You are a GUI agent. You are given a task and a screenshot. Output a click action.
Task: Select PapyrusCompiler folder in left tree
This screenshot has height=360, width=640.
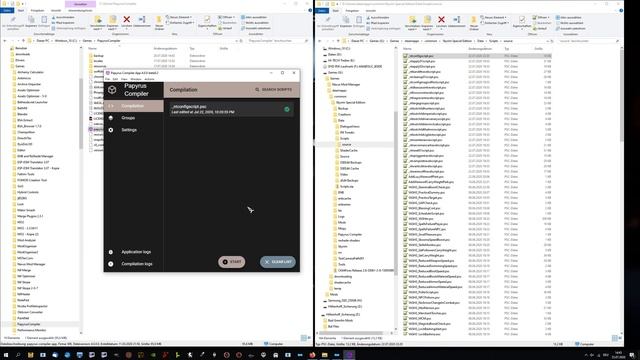click(x=29, y=324)
